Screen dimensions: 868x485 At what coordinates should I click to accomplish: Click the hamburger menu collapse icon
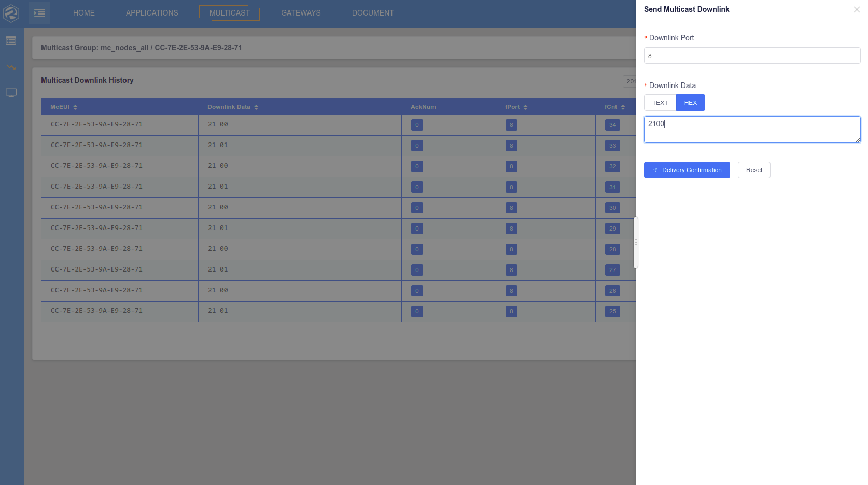click(x=39, y=13)
